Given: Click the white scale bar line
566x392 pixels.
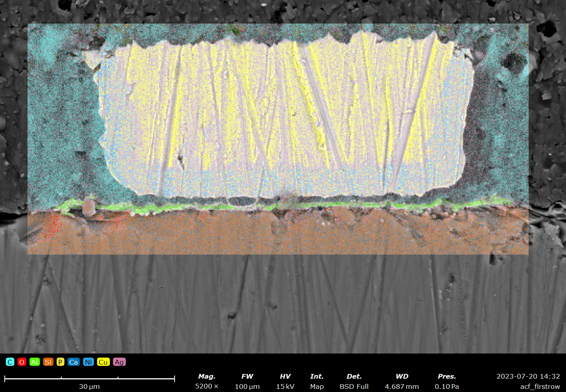Looking at the screenshot, I should 90,379.
